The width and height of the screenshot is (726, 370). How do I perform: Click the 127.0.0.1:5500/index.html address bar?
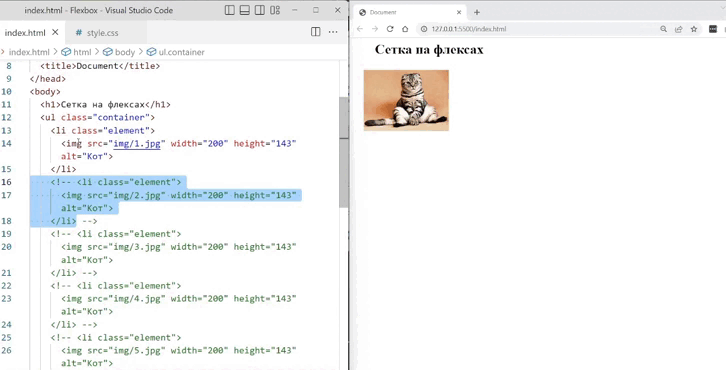tap(469, 29)
